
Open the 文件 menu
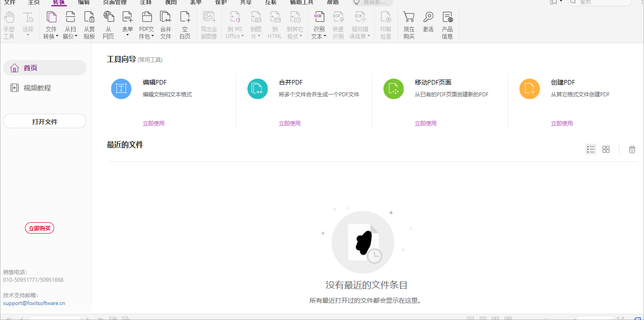pyautogui.click(x=11, y=3)
